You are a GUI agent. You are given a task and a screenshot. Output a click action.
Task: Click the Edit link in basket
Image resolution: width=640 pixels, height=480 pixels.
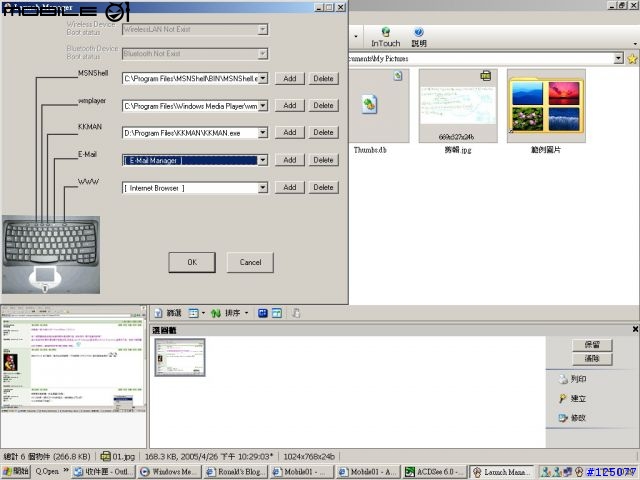(573, 418)
